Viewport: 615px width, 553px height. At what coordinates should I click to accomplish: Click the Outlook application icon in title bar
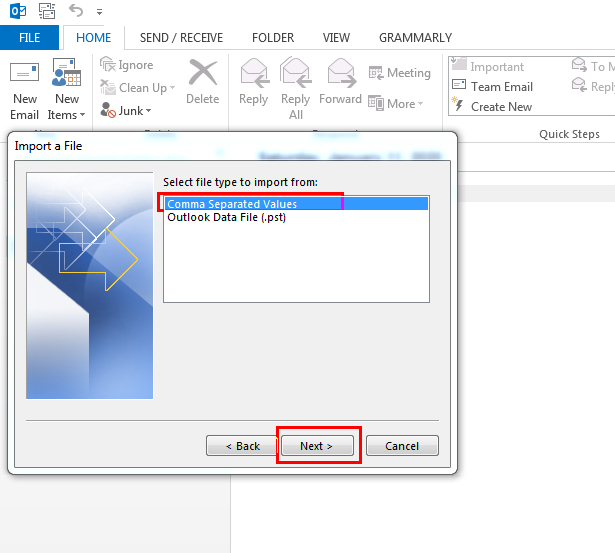(x=18, y=11)
